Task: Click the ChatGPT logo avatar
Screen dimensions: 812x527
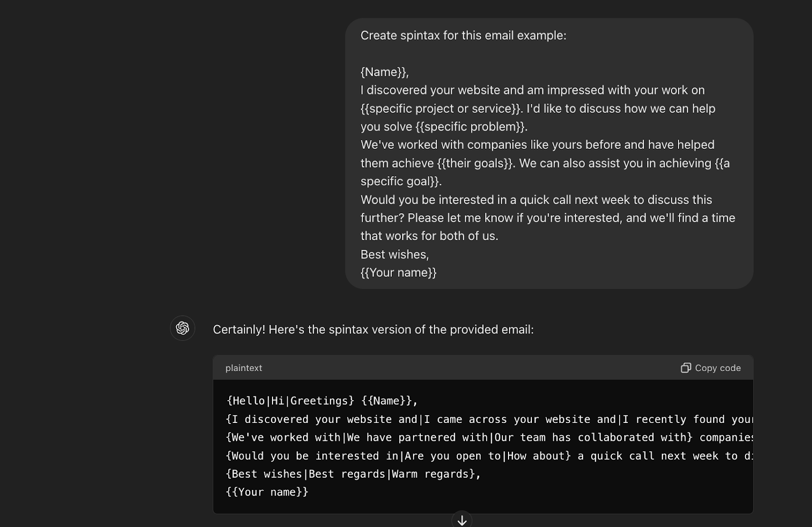Action: coord(183,328)
